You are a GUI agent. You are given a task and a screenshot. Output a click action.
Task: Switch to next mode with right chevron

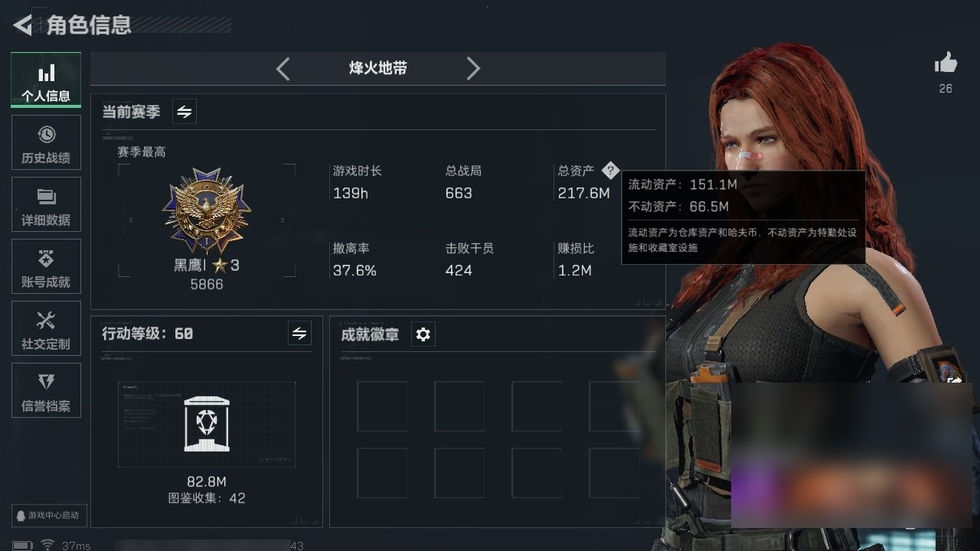coord(473,69)
